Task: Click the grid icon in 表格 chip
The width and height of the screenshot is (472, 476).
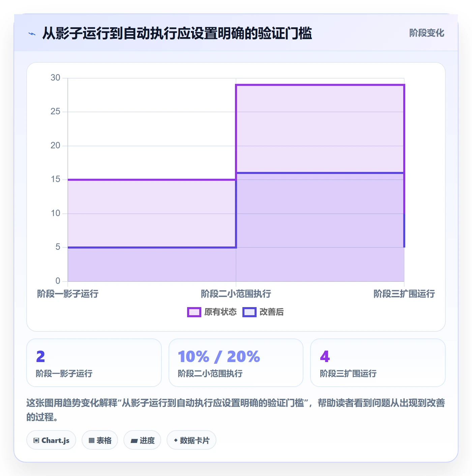Action: [91, 441]
